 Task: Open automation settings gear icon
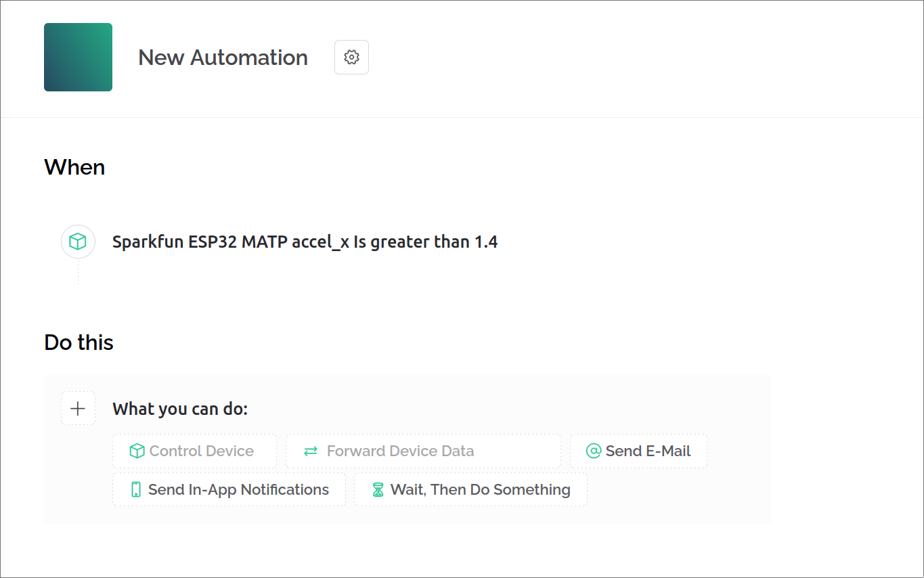pyautogui.click(x=351, y=57)
